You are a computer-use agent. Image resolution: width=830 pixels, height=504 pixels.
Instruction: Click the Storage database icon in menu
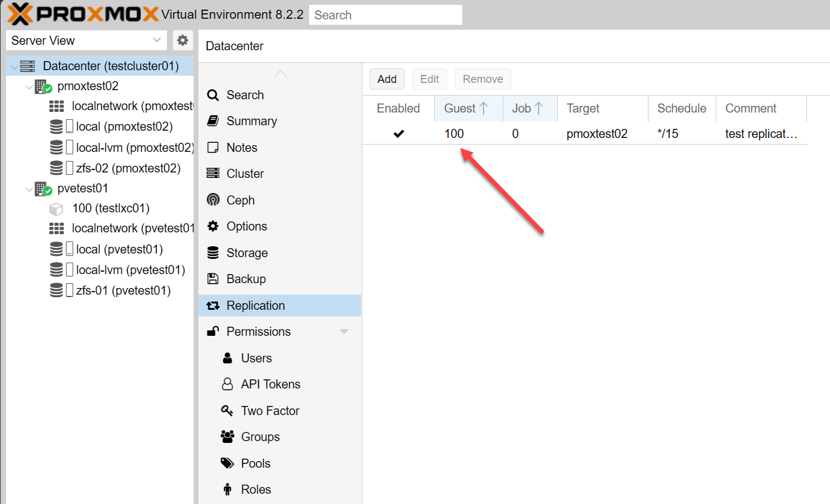coord(213,253)
